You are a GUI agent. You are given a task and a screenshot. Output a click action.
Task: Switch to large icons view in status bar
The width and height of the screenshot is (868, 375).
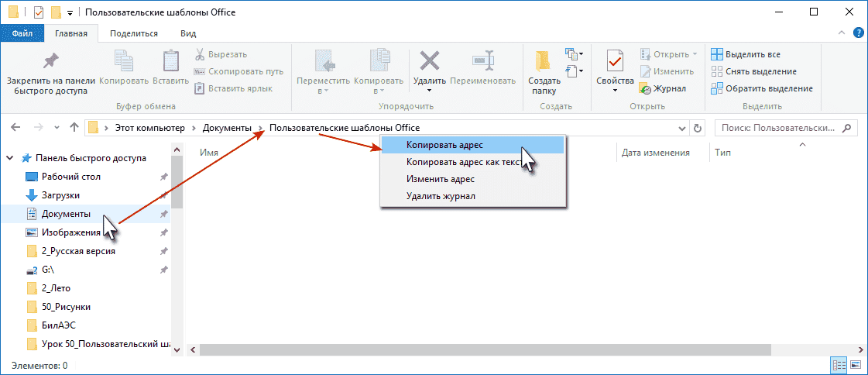click(855, 365)
